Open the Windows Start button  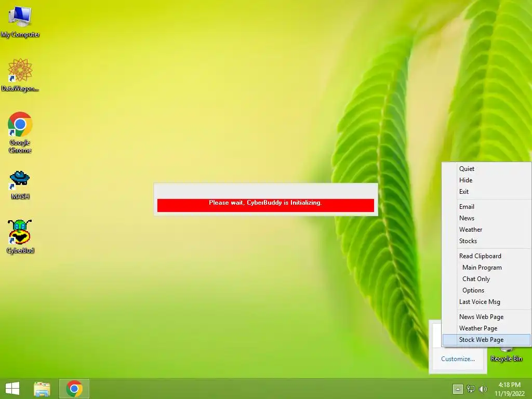click(x=12, y=389)
